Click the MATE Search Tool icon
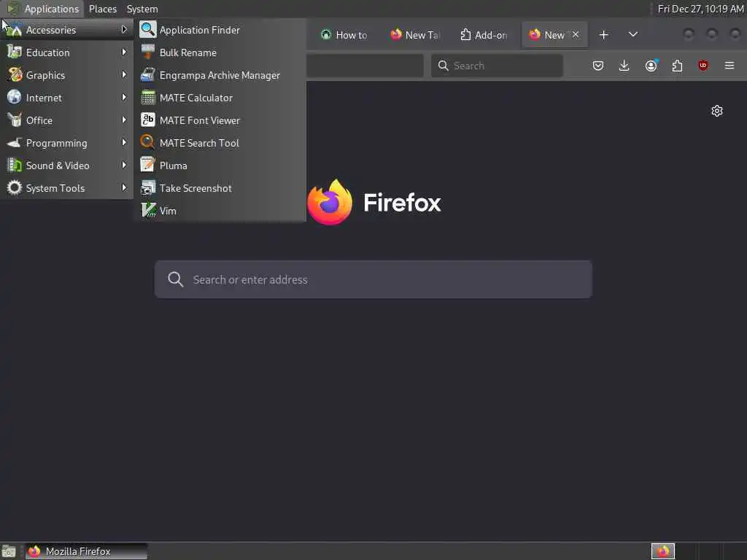 (x=147, y=142)
